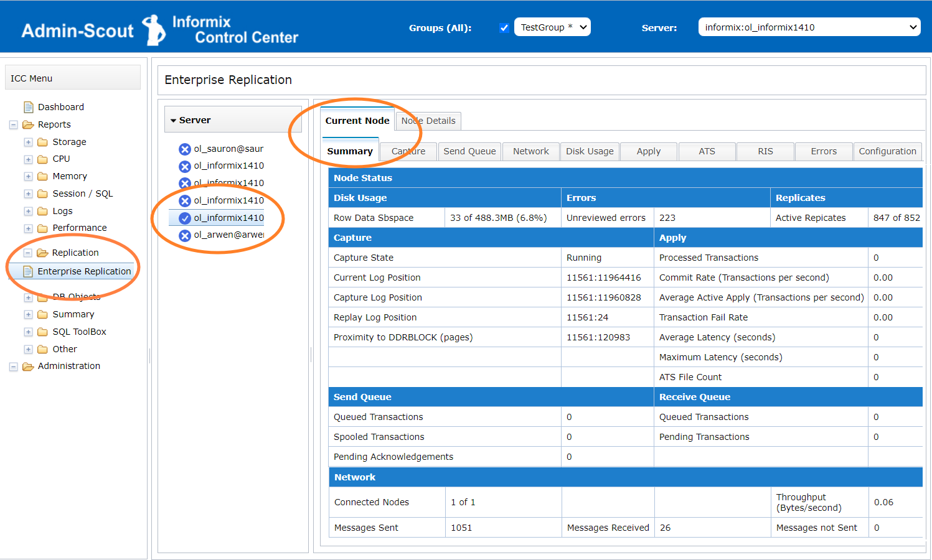Expand the Logs tree node

pyautogui.click(x=28, y=212)
